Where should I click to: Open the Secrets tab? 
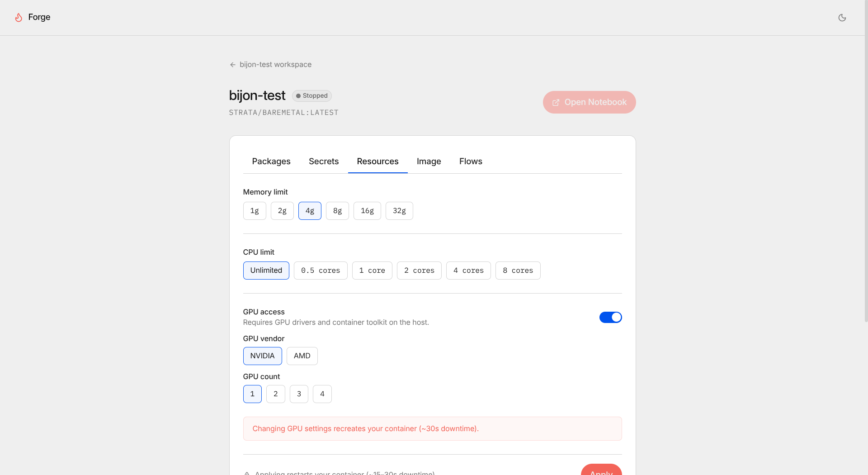coord(324,161)
